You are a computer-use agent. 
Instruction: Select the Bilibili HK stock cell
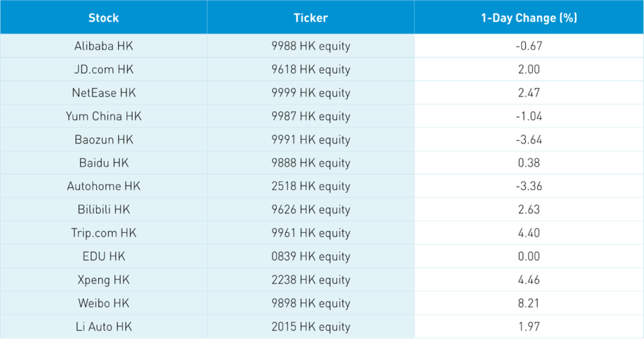tap(103, 209)
